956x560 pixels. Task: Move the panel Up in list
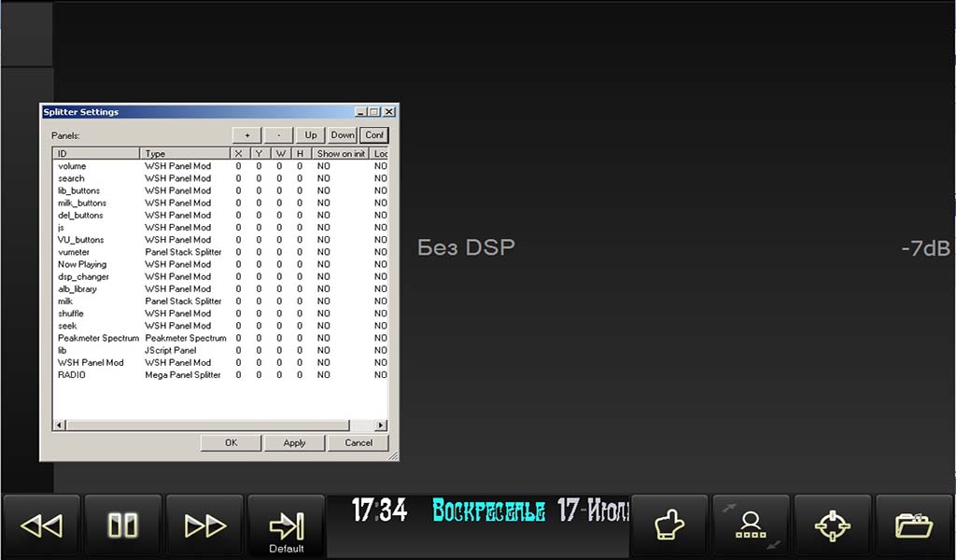311,135
